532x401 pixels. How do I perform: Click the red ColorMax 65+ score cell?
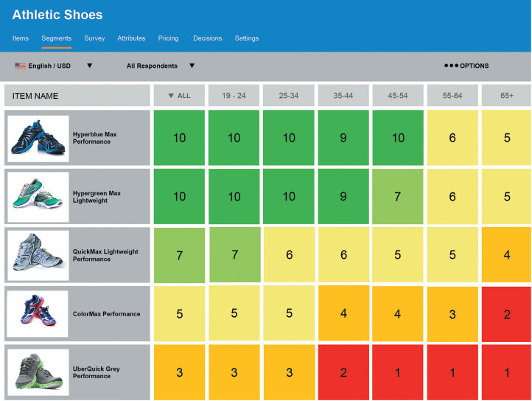tap(506, 313)
